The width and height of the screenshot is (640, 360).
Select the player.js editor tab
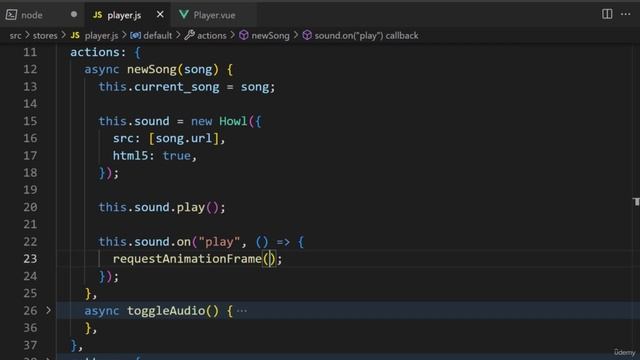(x=128, y=15)
